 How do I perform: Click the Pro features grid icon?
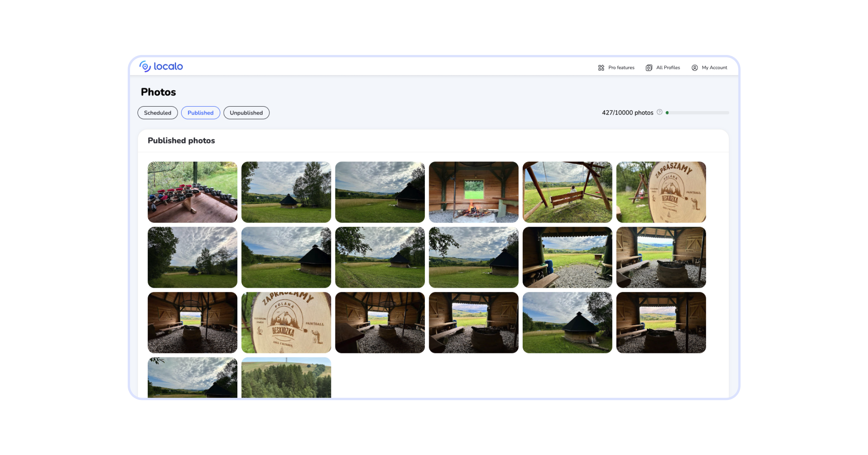[x=601, y=68]
